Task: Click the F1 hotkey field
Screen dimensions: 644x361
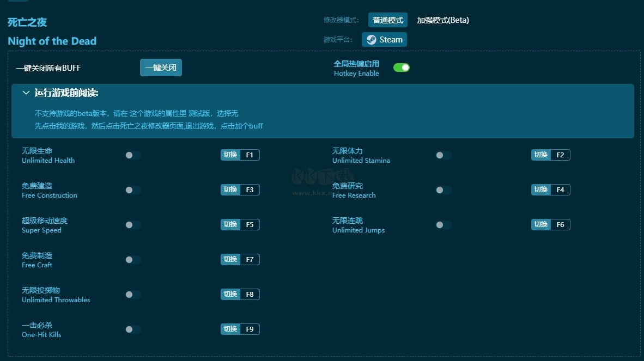Action: pyautogui.click(x=250, y=155)
